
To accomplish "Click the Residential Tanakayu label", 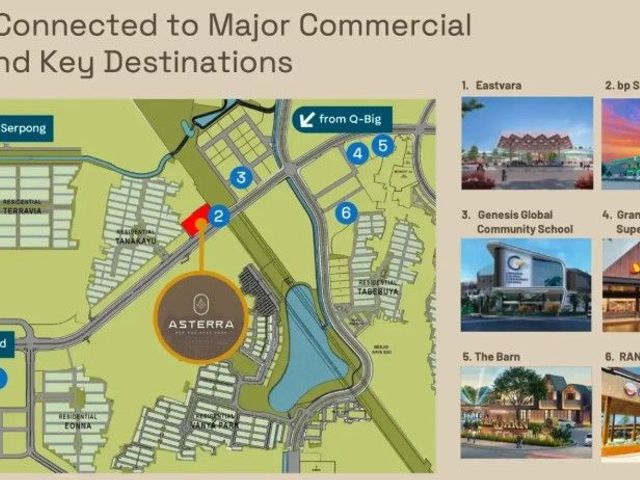I will 136,237.
